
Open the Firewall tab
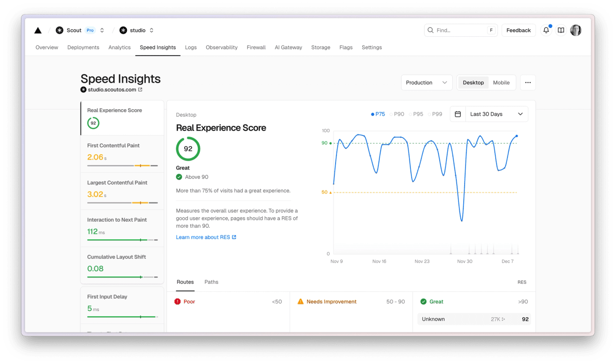[x=256, y=47]
